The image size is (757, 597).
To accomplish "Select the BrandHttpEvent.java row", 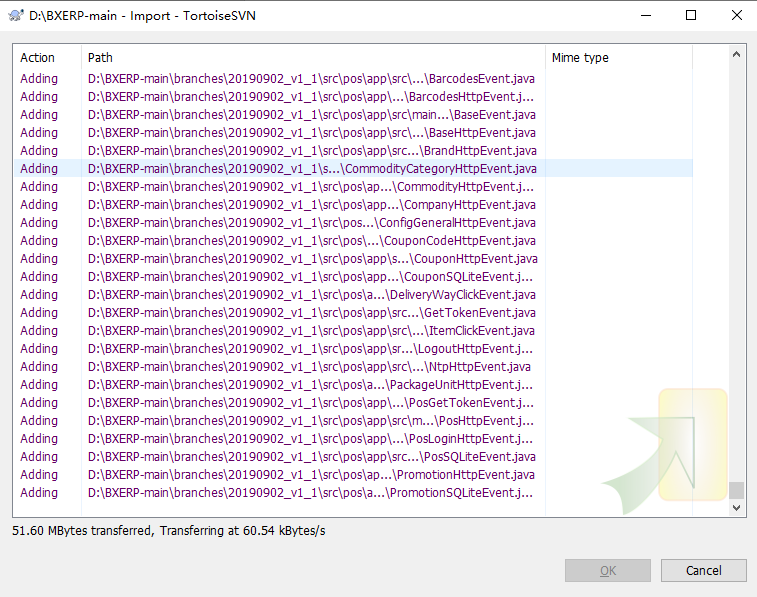I will tap(353, 151).
